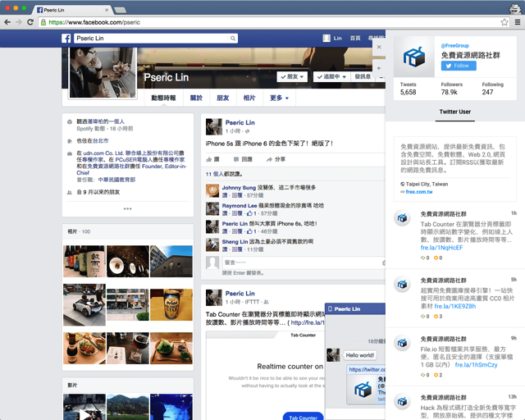Open fre.la/1NqHcEF tweet link
This screenshot has height=420, width=525.
[x=441, y=248]
